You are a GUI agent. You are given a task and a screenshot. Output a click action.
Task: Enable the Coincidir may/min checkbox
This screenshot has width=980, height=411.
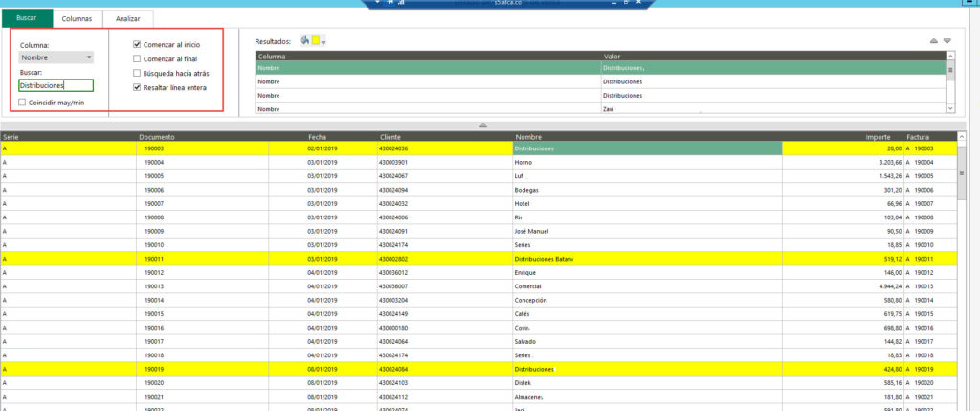click(23, 102)
